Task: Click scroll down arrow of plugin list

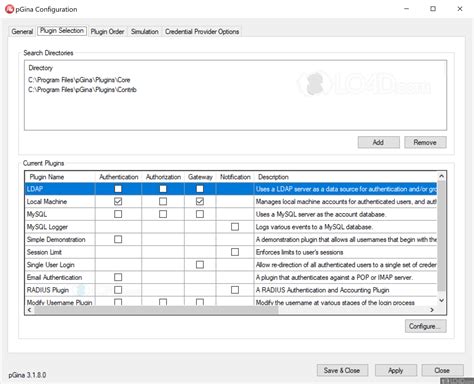Action: pos(441,300)
